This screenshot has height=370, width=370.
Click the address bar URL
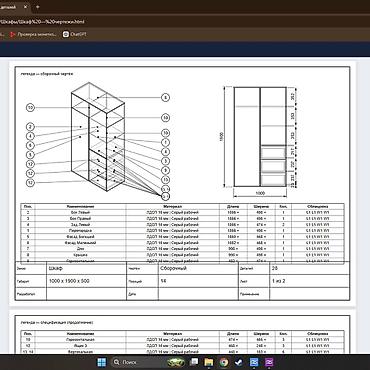coord(42,22)
